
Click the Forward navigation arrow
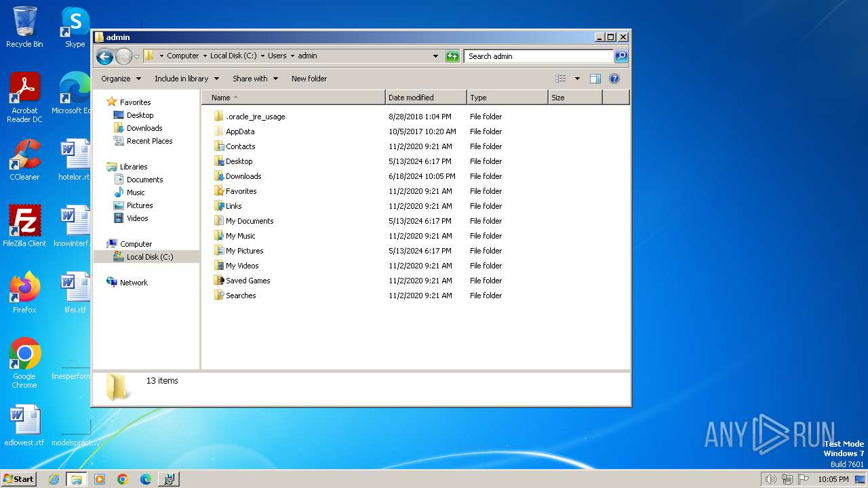[123, 56]
